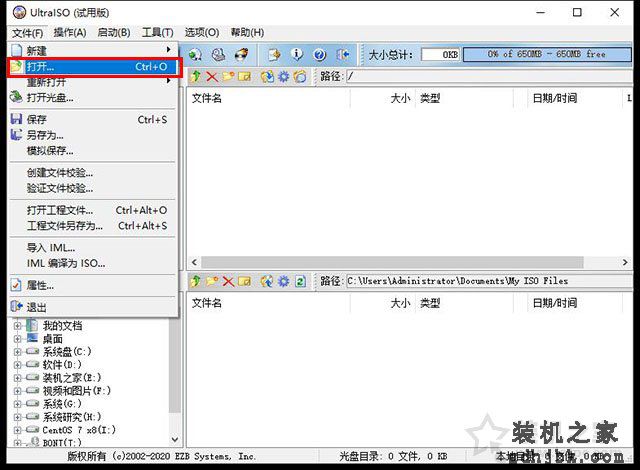Click the blue gear icon in local pane toolbar
The height and width of the screenshot is (470, 640).
click(x=284, y=281)
